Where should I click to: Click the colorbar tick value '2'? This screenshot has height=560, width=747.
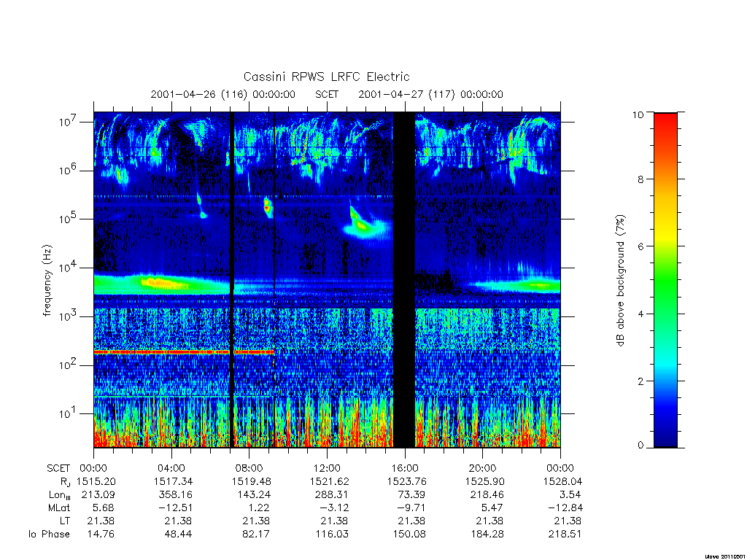640,381
